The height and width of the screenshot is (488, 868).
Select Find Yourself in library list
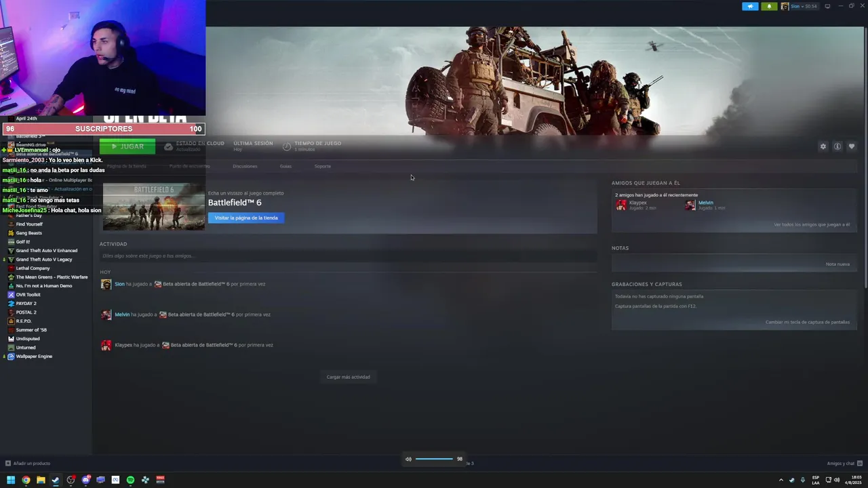[x=29, y=224]
